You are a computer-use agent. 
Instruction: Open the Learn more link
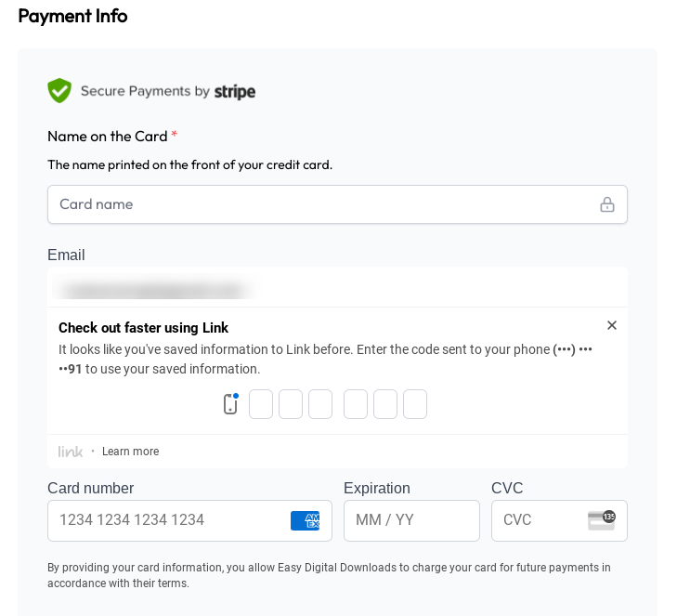point(130,452)
